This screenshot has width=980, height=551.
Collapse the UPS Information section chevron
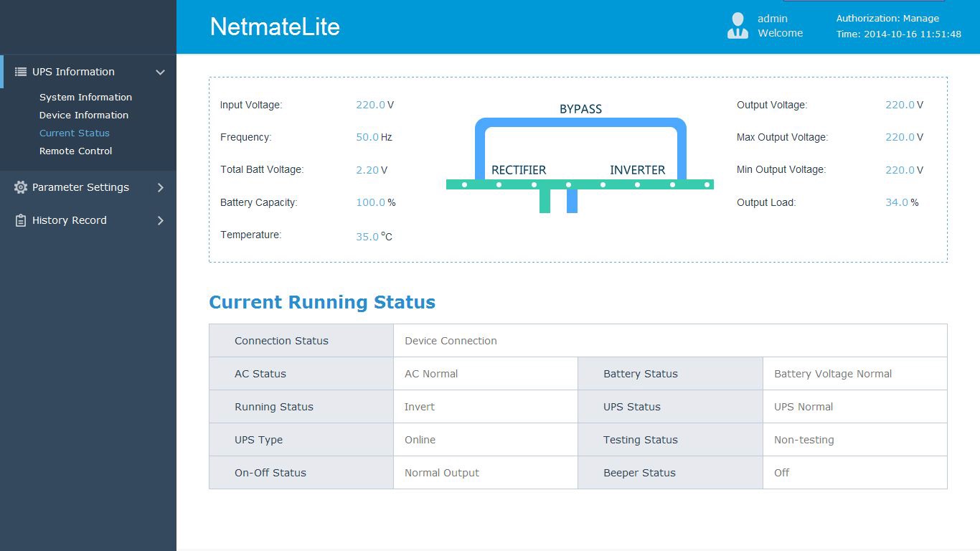pos(160,72)
